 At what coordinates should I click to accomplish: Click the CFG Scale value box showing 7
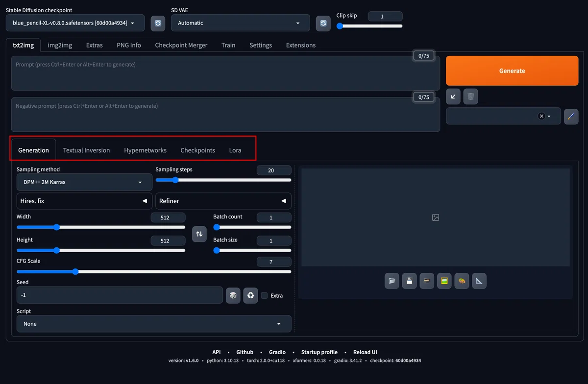coord(274,262)
